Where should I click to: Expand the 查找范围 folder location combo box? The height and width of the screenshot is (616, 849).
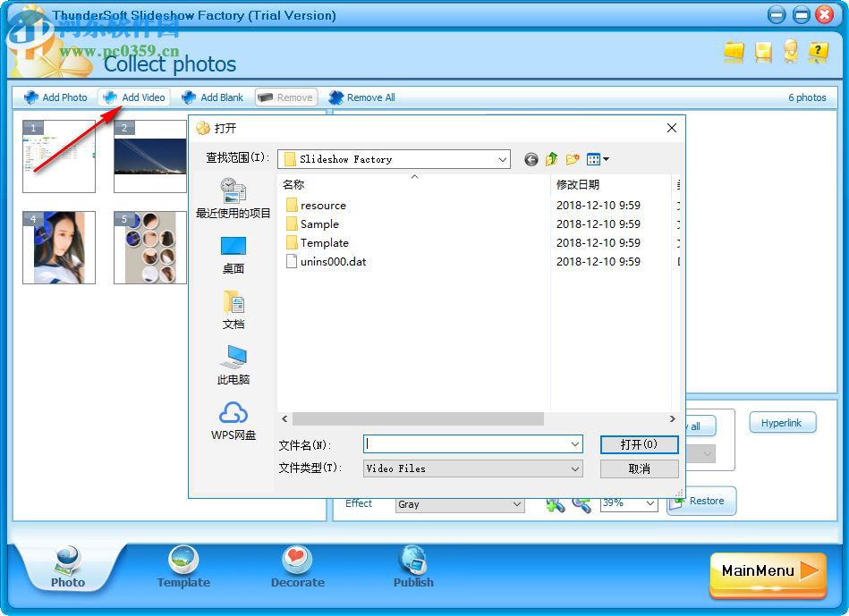(x=503, y=159)
